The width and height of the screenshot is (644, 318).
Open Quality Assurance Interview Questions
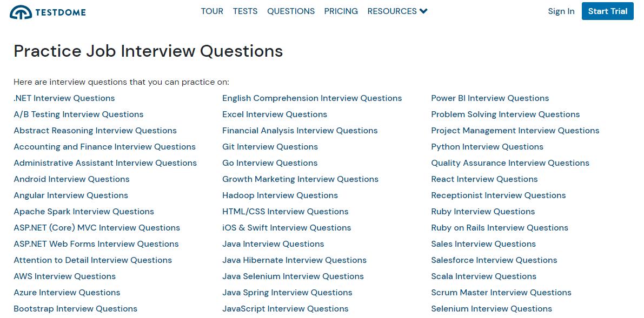510,163
